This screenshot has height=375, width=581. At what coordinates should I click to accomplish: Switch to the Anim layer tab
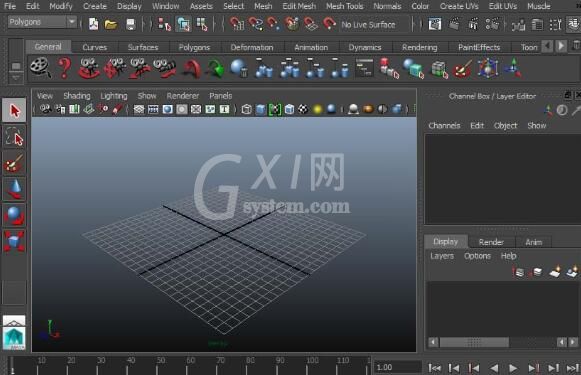tap(534, 242)
